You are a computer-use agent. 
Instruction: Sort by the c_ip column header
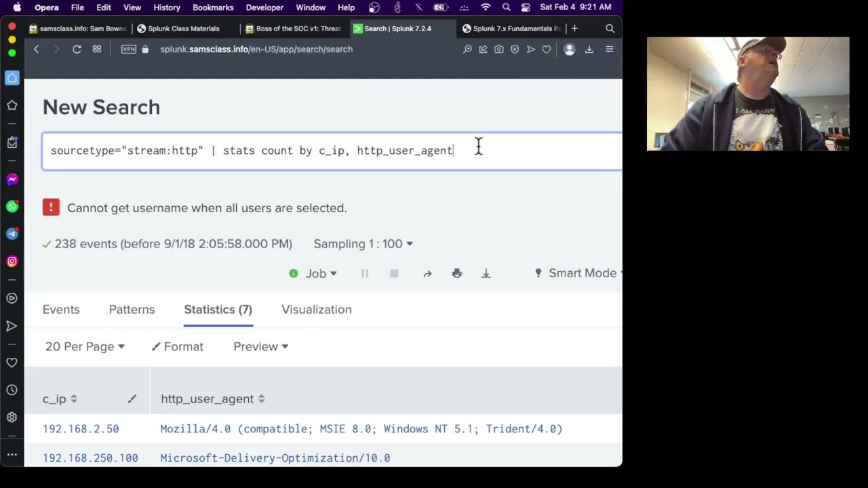click(x=60, y=399)
